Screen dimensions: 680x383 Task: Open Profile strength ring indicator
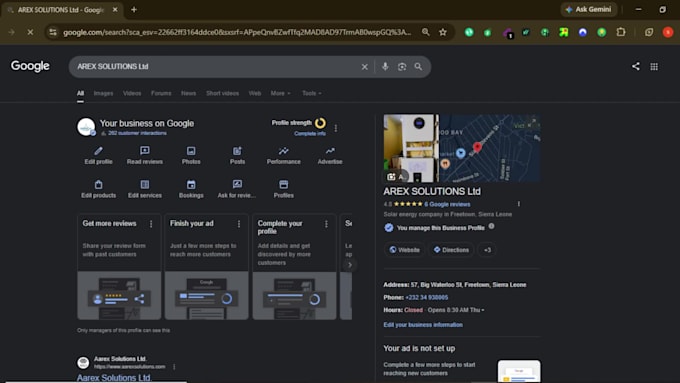320,123
